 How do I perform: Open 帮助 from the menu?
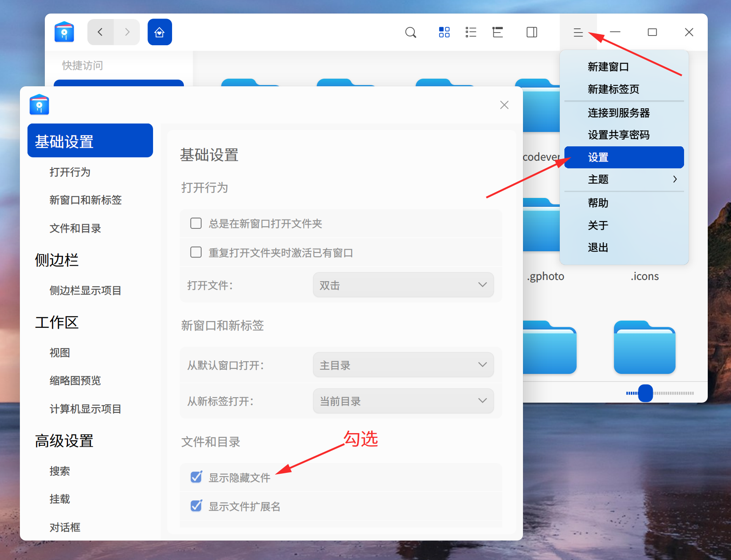pyautogui.click(x=624, y=203)
